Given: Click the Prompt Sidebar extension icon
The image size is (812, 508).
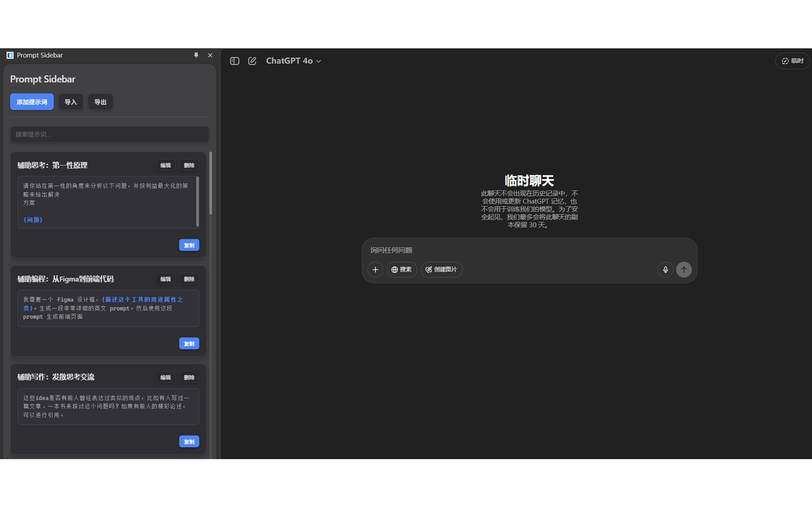Looking at the screenshot, I should coord(10,55).
